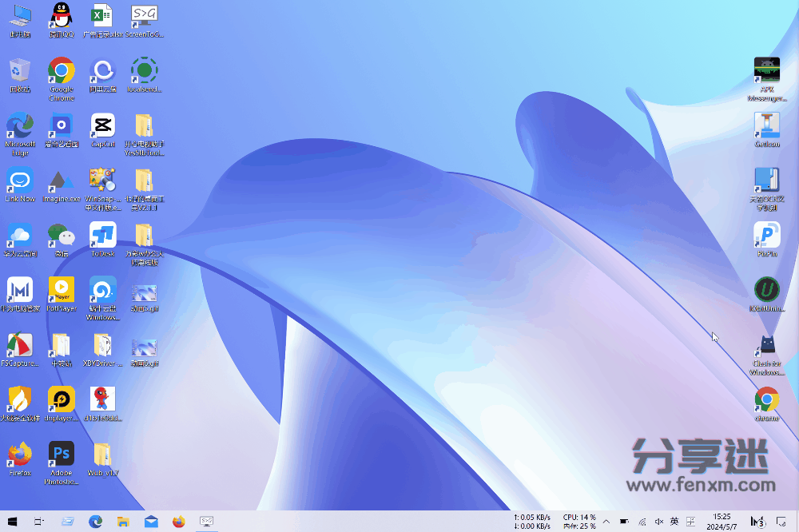Select the Wub_v1.7 folder

(x=102, y=455)
